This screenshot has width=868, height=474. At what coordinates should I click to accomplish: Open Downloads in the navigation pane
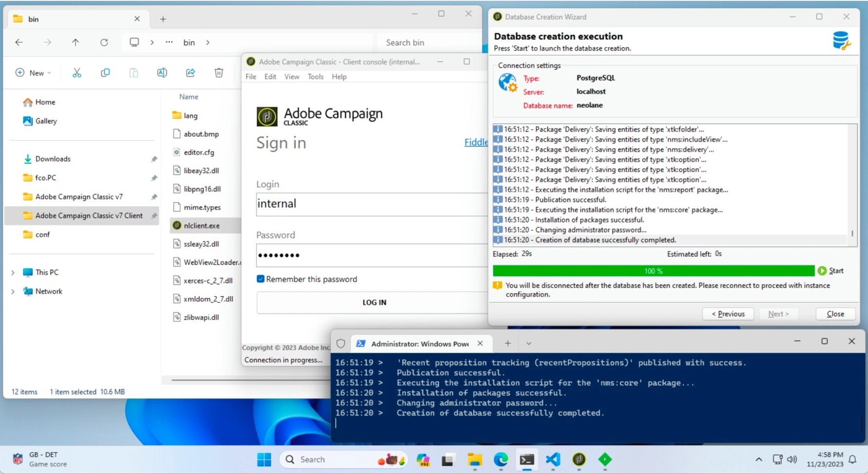53,159
